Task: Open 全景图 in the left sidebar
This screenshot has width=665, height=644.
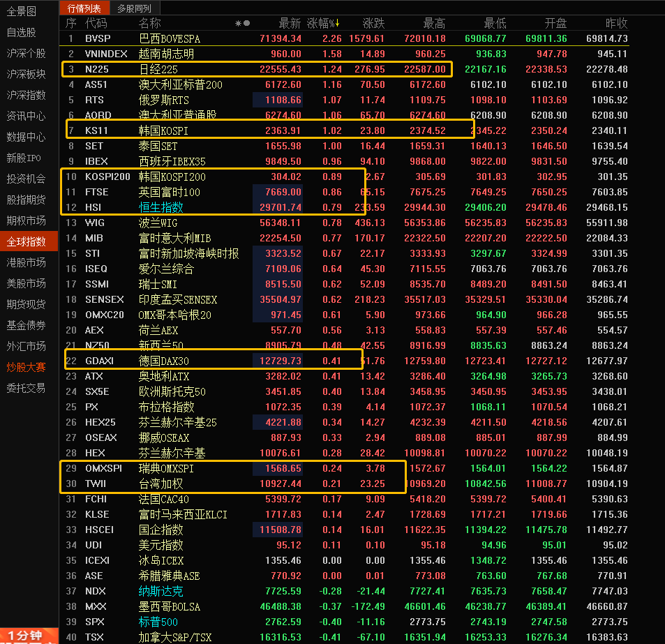Action: pos(21,12)
